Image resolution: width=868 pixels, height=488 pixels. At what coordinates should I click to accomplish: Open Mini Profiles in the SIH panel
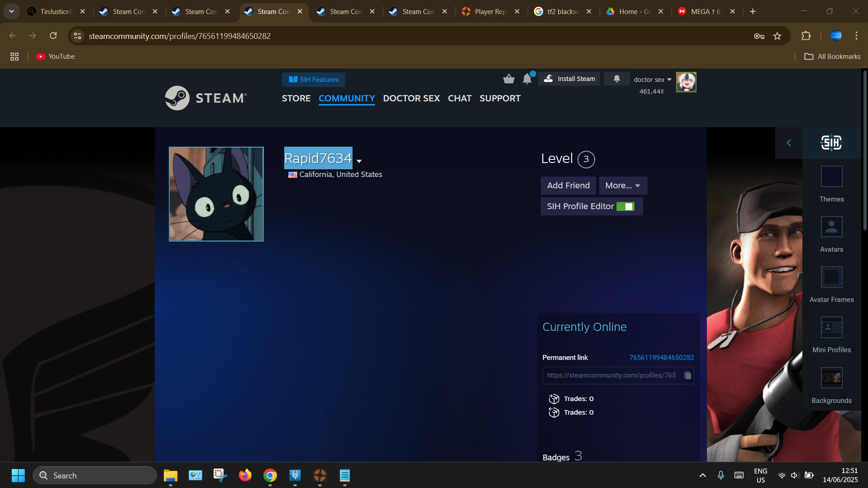point(832,335)
